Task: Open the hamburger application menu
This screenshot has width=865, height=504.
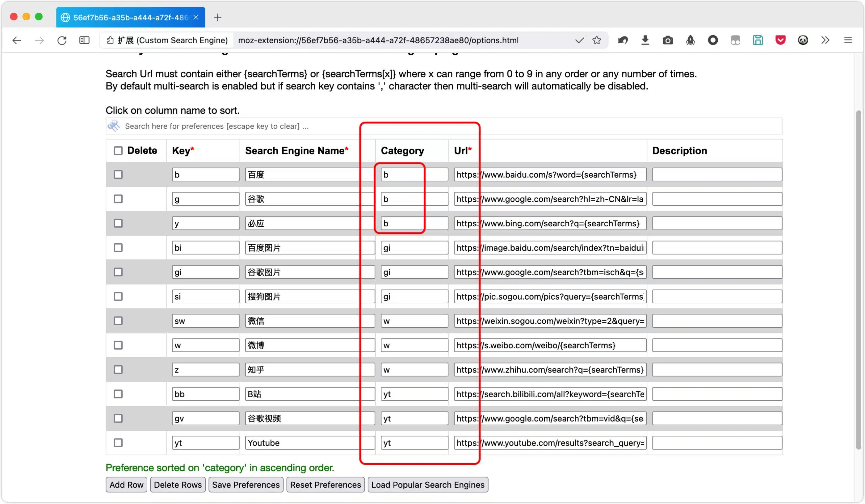Action: coord(848,41)
